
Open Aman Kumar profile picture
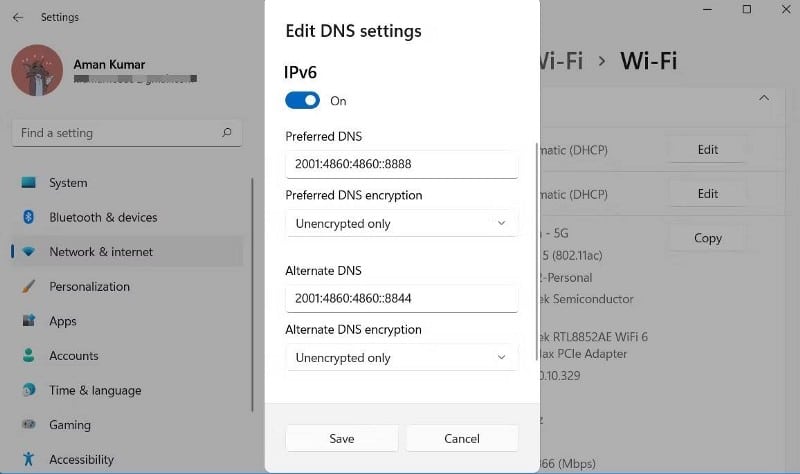[37, 70]
